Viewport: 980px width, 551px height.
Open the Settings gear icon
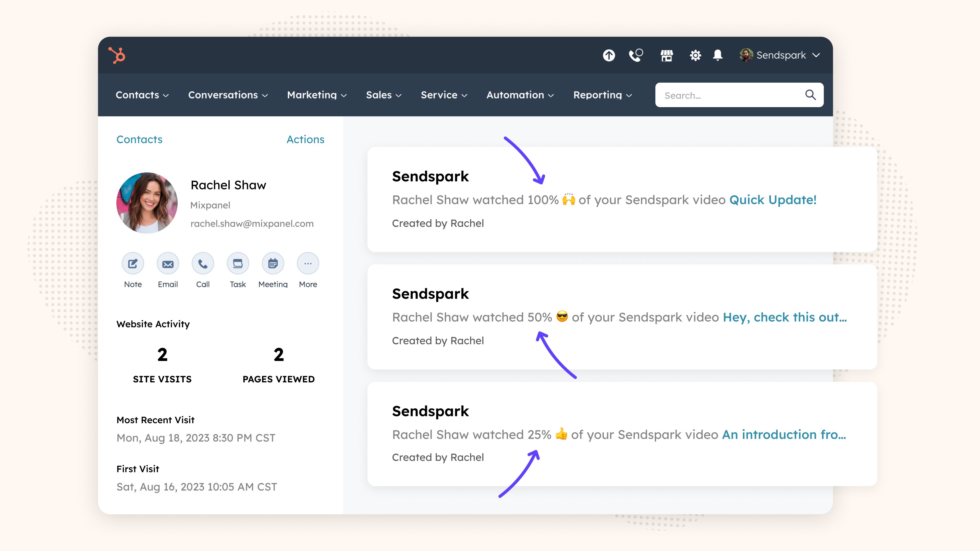695,56
